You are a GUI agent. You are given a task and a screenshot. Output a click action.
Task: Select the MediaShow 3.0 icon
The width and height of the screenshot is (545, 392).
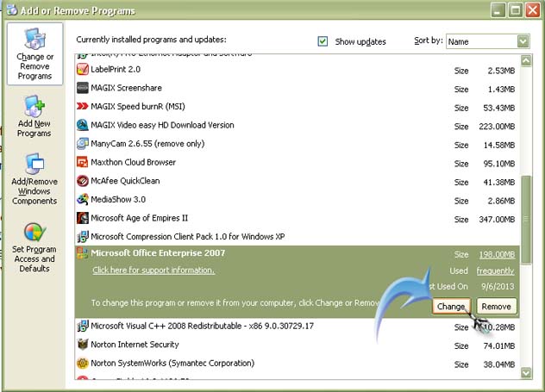[x=83, y=199]
